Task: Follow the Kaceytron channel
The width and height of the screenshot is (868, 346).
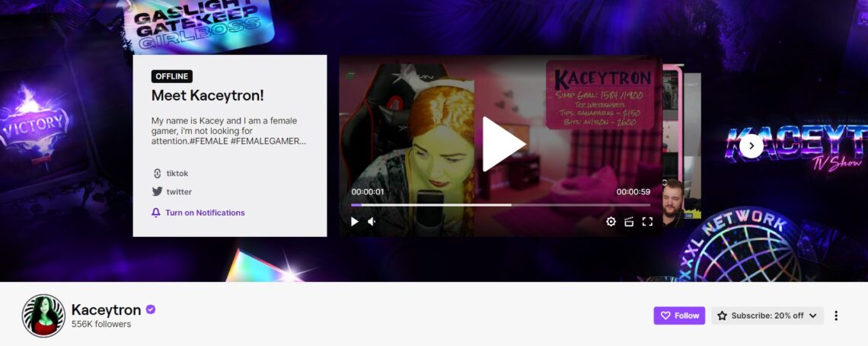Action: (x=679, y=316)
